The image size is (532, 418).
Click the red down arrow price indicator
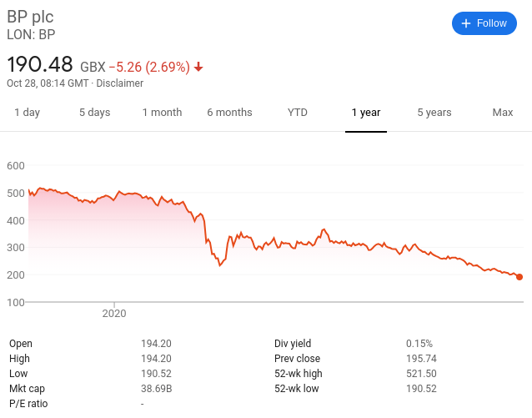pos(198,67)
